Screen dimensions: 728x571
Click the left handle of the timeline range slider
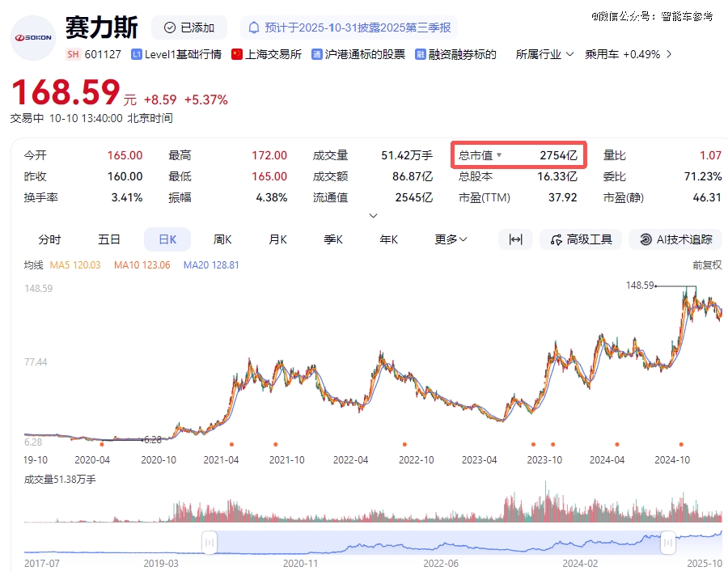210,544
